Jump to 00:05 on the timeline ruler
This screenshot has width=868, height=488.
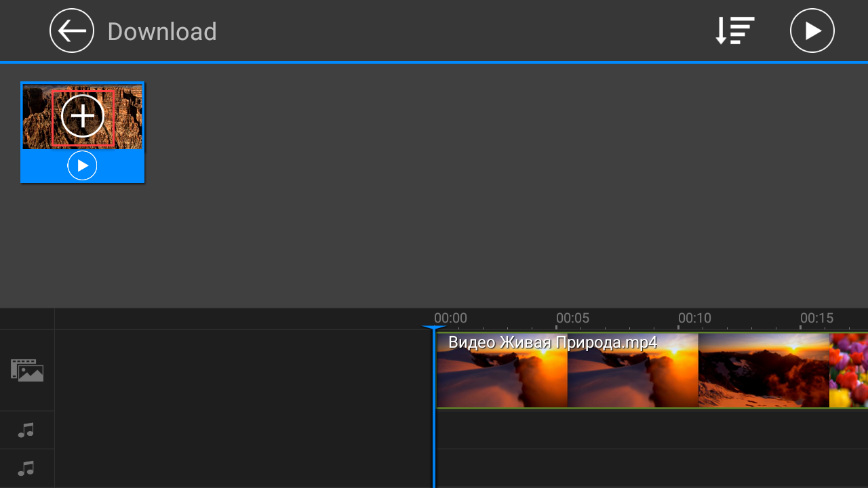click(572, 319)
